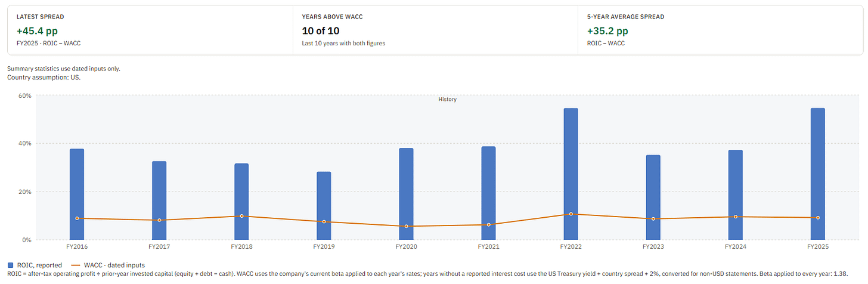Select the FY2019 ROIC bar
This screenshot has width=868, height=284.
pos(324,206)
